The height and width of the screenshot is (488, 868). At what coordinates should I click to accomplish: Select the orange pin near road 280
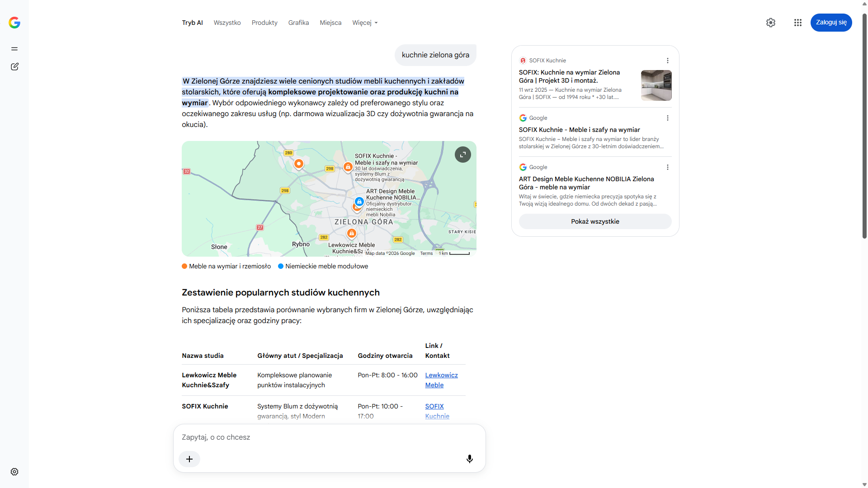[x=299, y=164]
